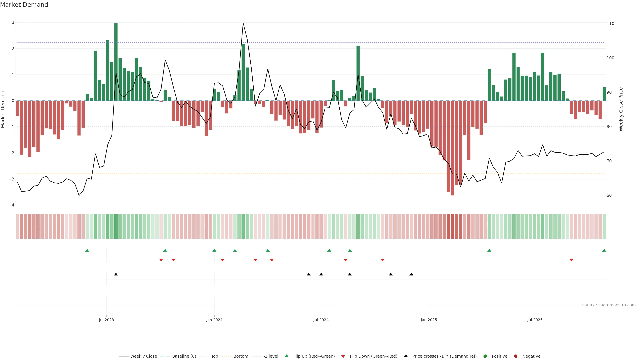Click the darkest red heatmap strip cell

tap(452, 226)
